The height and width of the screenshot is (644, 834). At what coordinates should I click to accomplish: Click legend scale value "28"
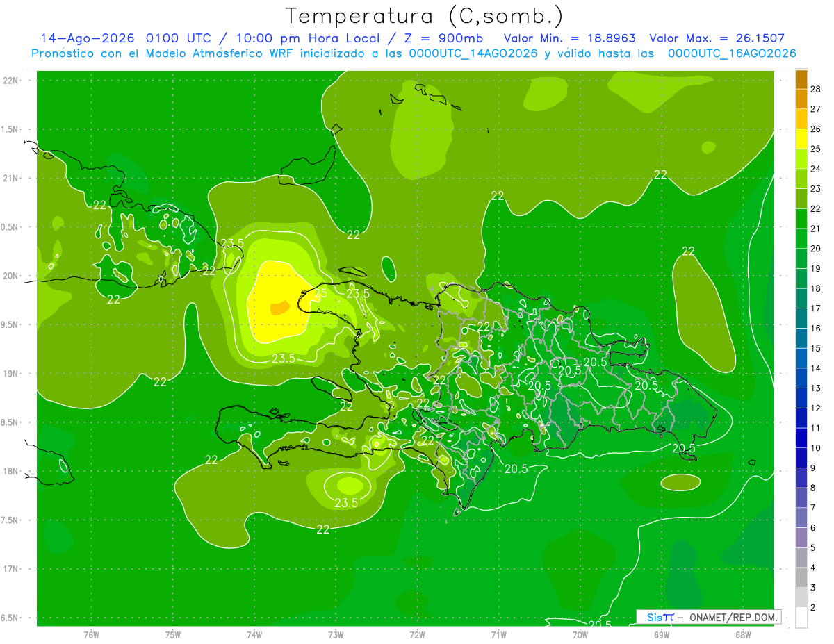click(x=815, y=89)
